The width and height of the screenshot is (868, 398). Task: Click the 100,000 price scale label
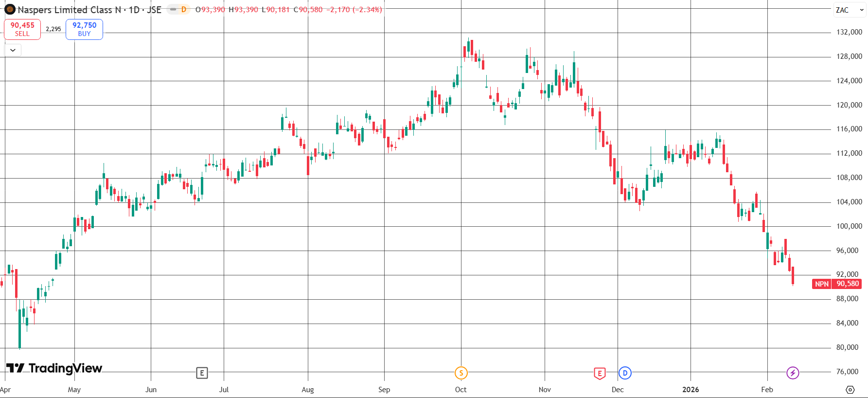[x=849, y=226]
